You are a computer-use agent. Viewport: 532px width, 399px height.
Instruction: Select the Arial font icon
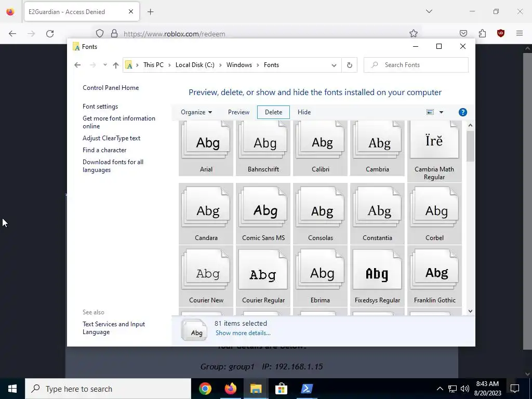pos(206,148)
